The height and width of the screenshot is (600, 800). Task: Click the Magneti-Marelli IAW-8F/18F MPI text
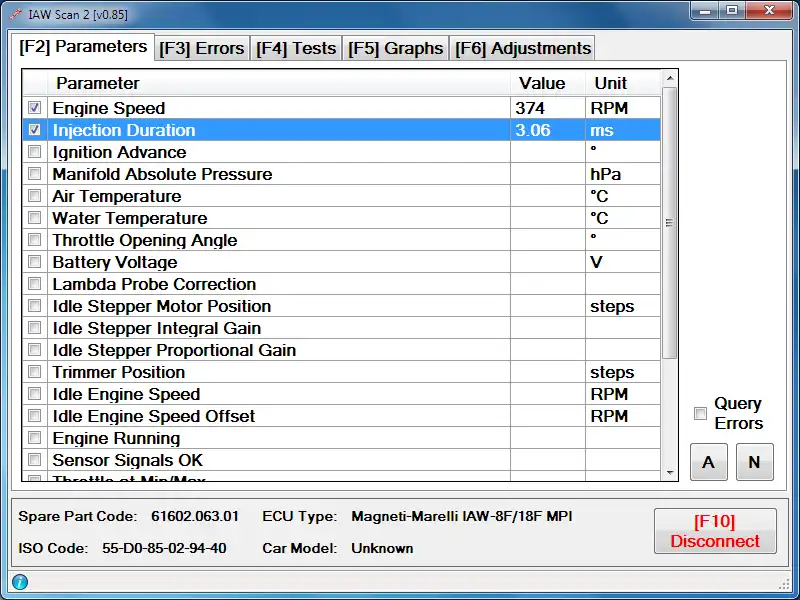[x=462, y=516]
